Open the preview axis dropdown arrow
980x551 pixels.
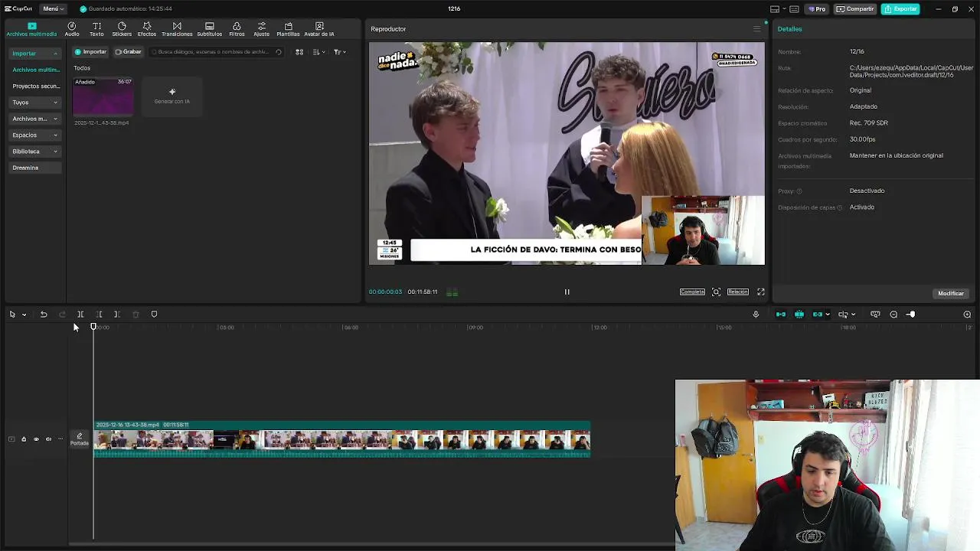[x=853, y=315]
